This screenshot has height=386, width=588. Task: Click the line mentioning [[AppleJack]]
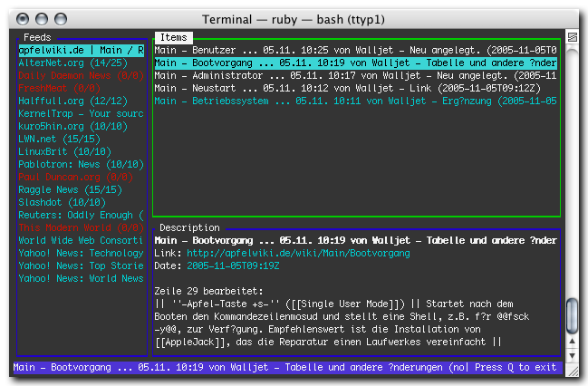pyautogui.click(x=328, y=342)
